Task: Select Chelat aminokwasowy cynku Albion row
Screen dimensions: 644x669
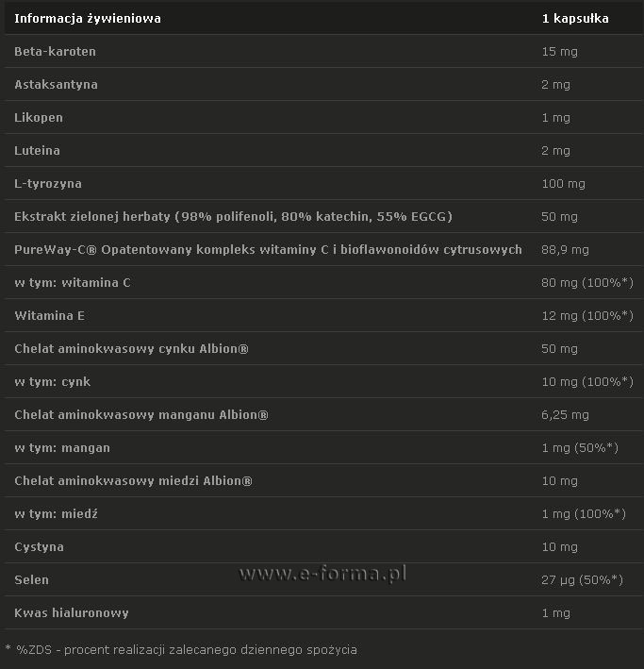Action: 323,348
